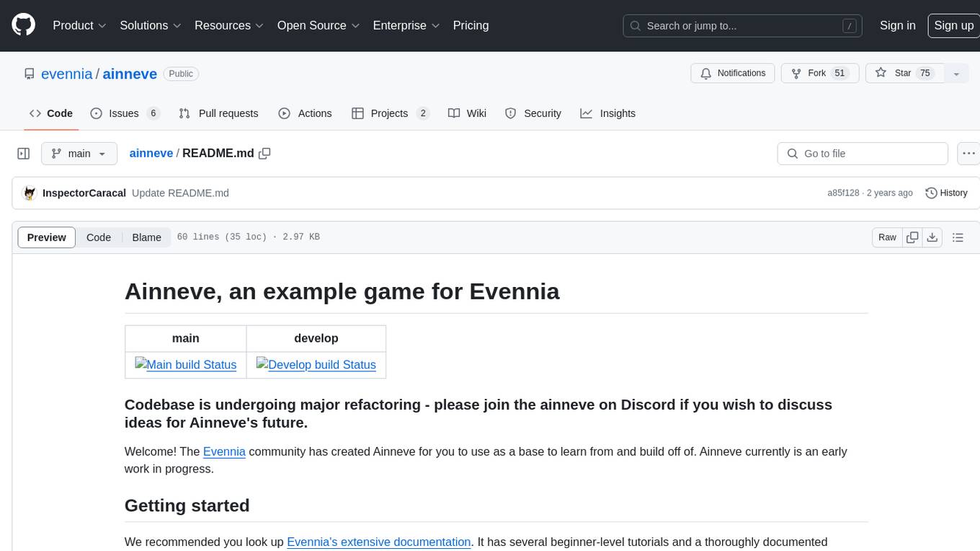This screenshot has width=980, height=551.
Task: Open the Main build Status badge
Action: tap(186, 364)
